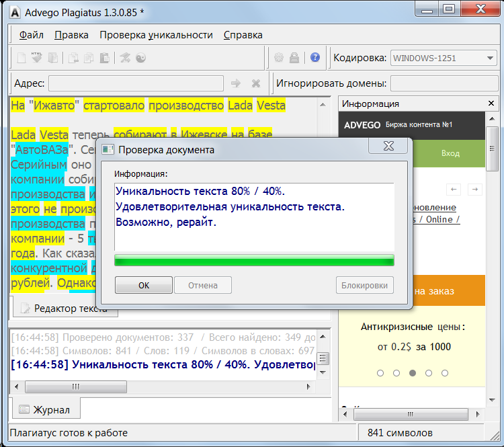Click log horizontal scroll left arrow
504x447 pixels.
[x=16, y=387]
